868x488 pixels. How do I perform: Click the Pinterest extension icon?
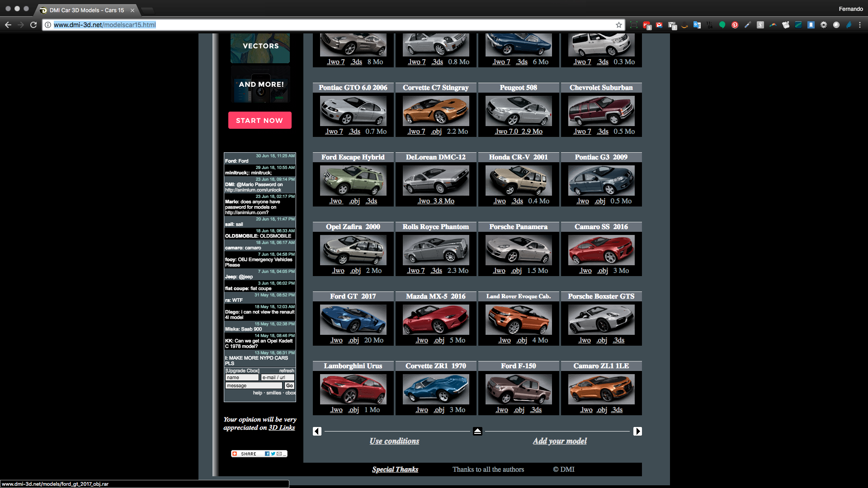point(735,25)
